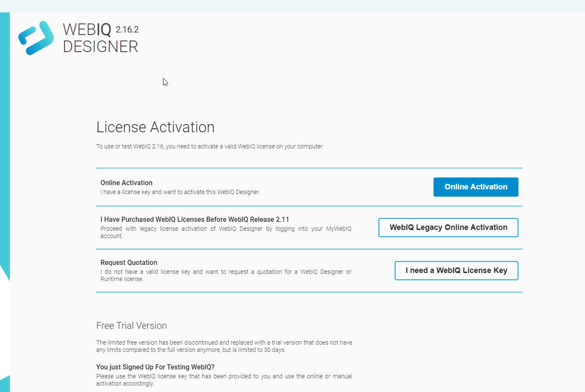
Task: Click 'You just Signed Up For Testing WebIQ?' heading
Action: coord(155,367)
